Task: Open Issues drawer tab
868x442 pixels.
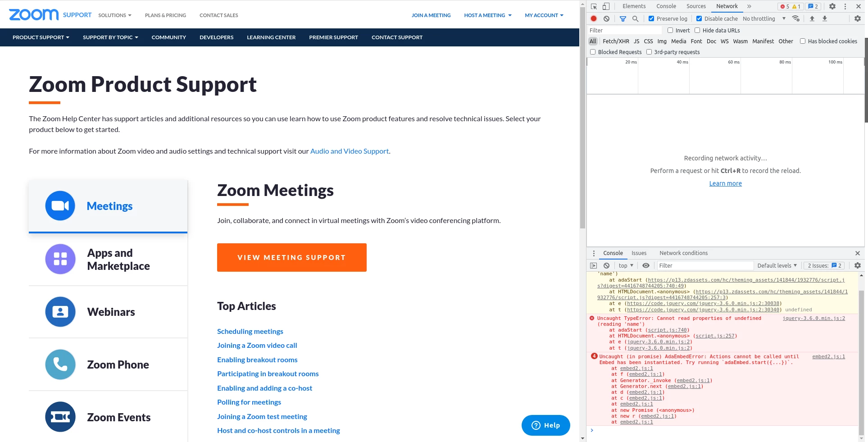Action: coord(639,253)
